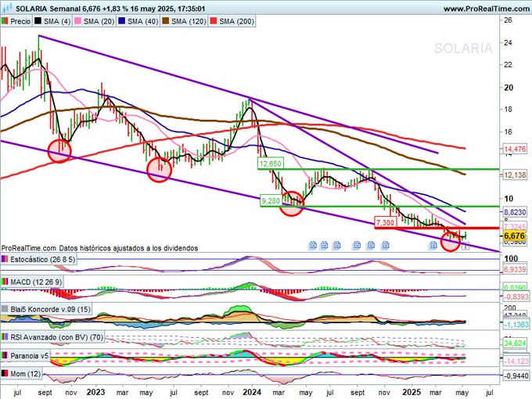Click the 20 price axis label
Viewport: 532px width, 399px height.
coord(509,88)
